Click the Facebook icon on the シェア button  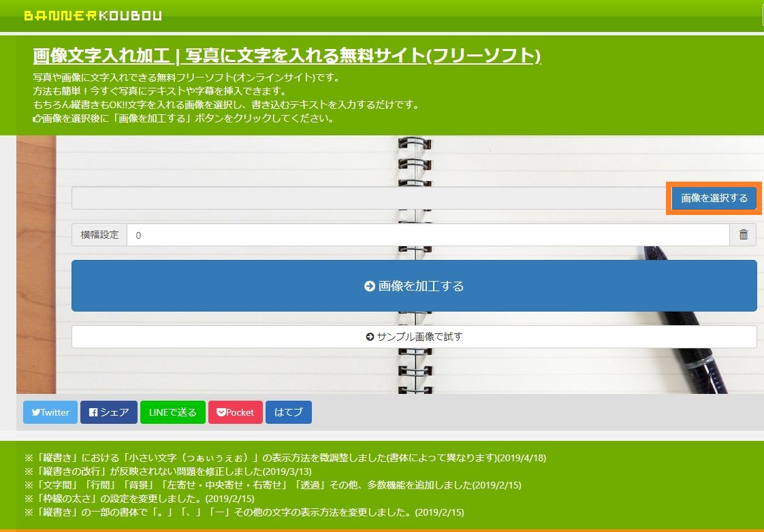tap(95, 412)
